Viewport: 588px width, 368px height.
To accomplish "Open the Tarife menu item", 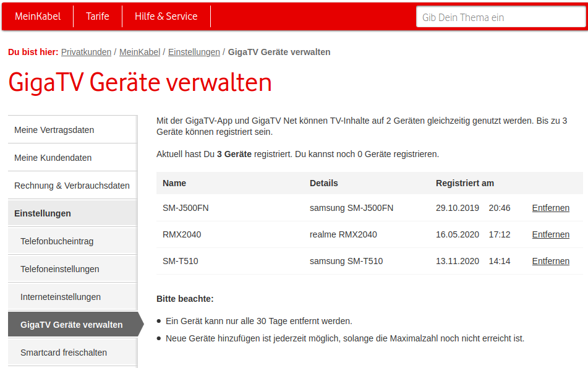I will [98, 17].
